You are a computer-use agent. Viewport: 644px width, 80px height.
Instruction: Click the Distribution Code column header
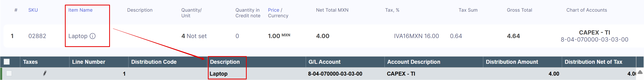(154, 62)
